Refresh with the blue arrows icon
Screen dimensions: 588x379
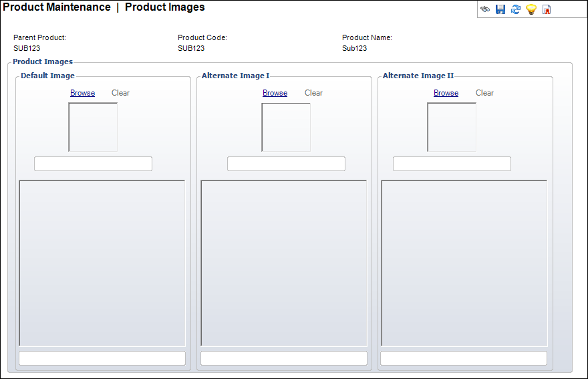[x=516, y=9]
